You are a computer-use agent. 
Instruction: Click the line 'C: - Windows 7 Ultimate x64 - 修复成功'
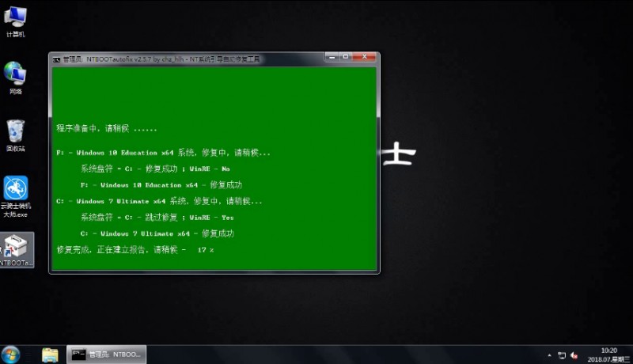(157, 233)
